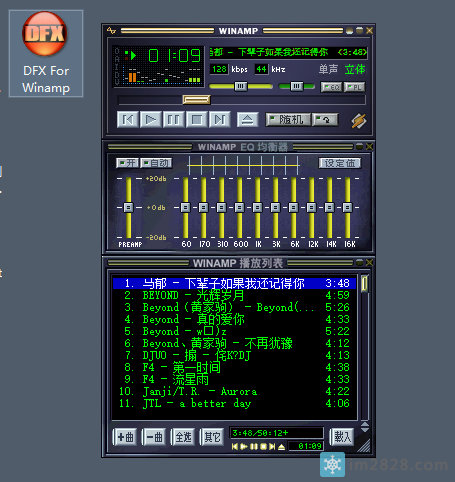Toggle the repeat button next to shuffle
The height and width of the screenshot is (482, 455).
tap(325, 119)
